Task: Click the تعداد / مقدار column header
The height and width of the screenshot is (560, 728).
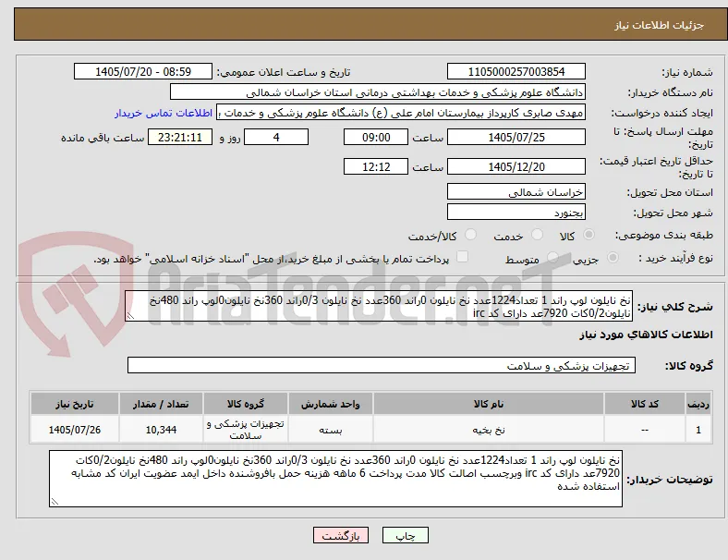Action: 161,404
